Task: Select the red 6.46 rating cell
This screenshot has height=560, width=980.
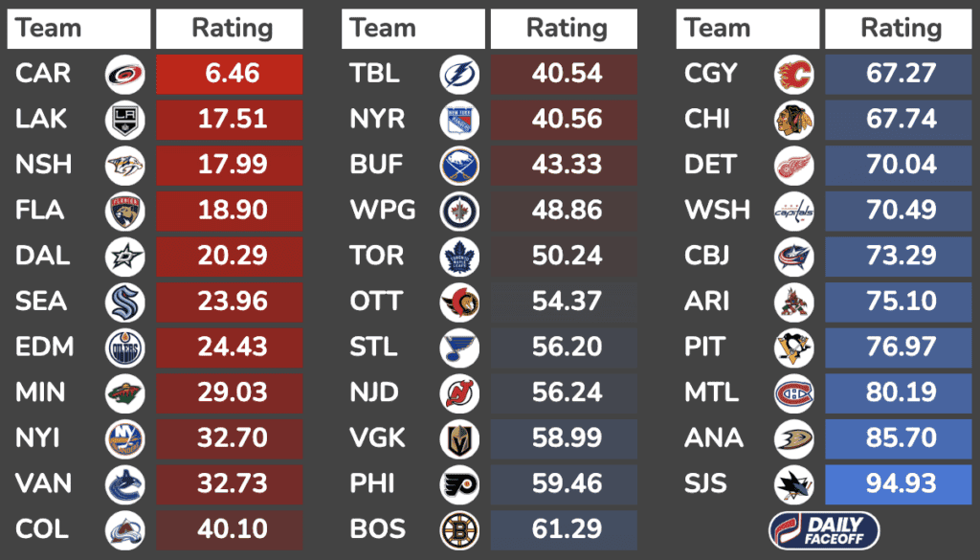Action: [x=230, y=74]
